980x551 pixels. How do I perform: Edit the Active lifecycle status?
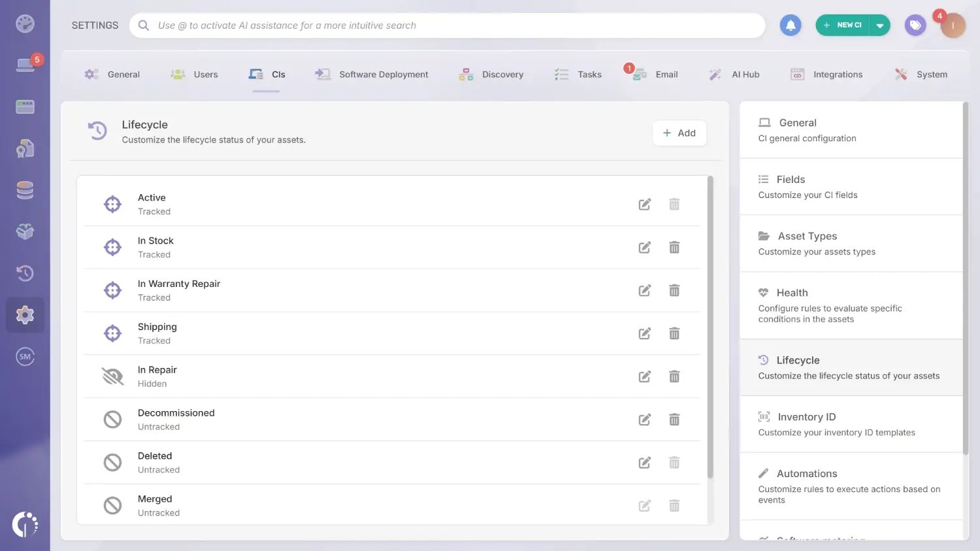(x=644, y=204)
